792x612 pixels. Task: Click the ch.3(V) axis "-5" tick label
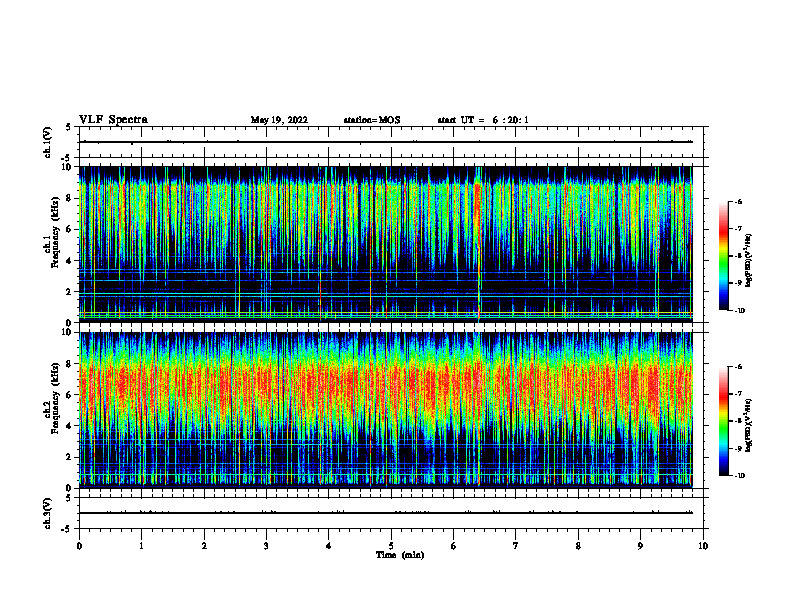pyautogui.click(x=66, y=529)
